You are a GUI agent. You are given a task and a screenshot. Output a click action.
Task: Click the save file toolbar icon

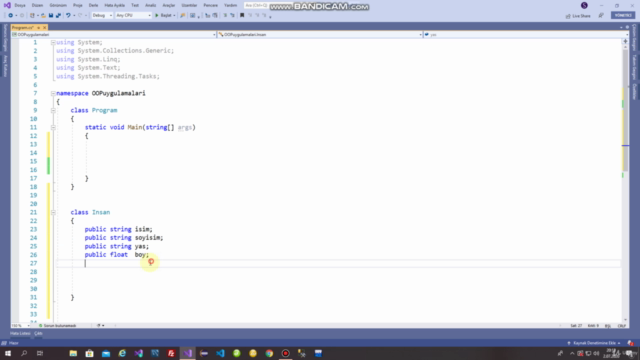(x=51, y=16)
